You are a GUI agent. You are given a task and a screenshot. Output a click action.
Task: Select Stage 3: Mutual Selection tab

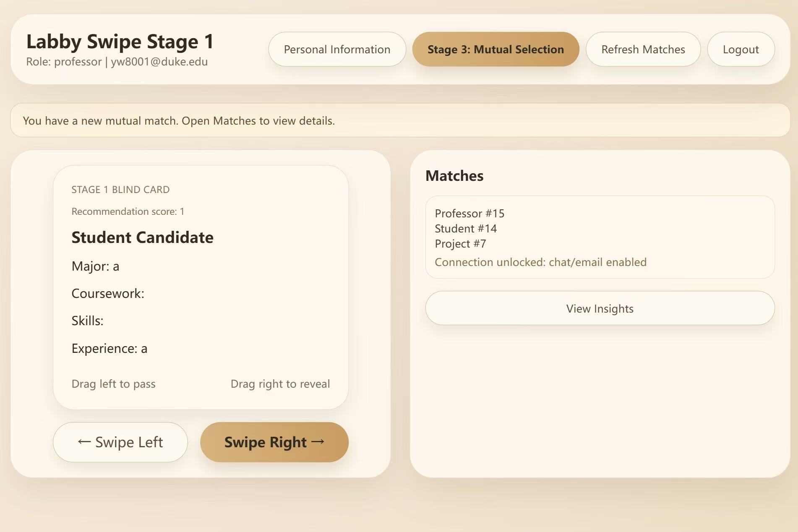click(x=495, y=49)
